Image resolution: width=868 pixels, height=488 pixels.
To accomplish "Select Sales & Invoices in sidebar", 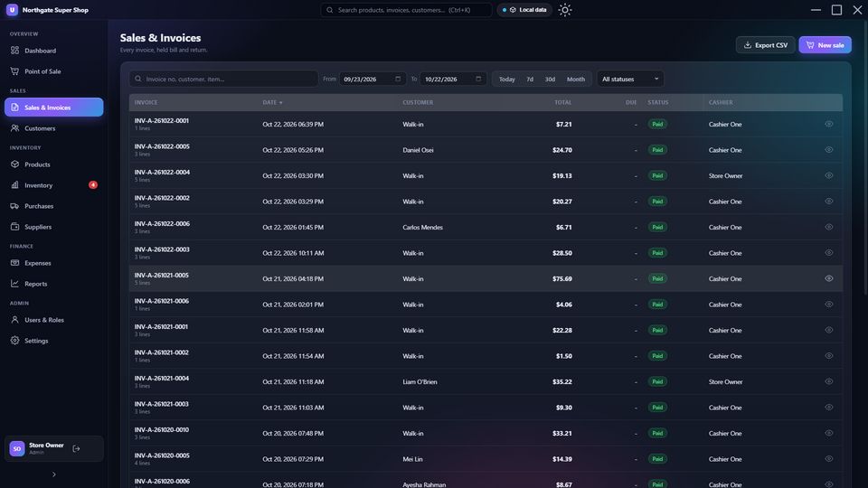I will (x=53, y=108).
